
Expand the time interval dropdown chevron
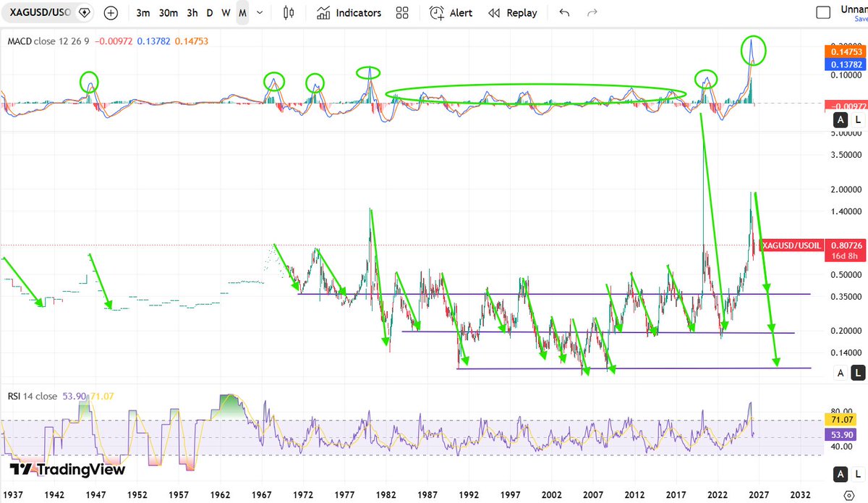coord(259,13)
